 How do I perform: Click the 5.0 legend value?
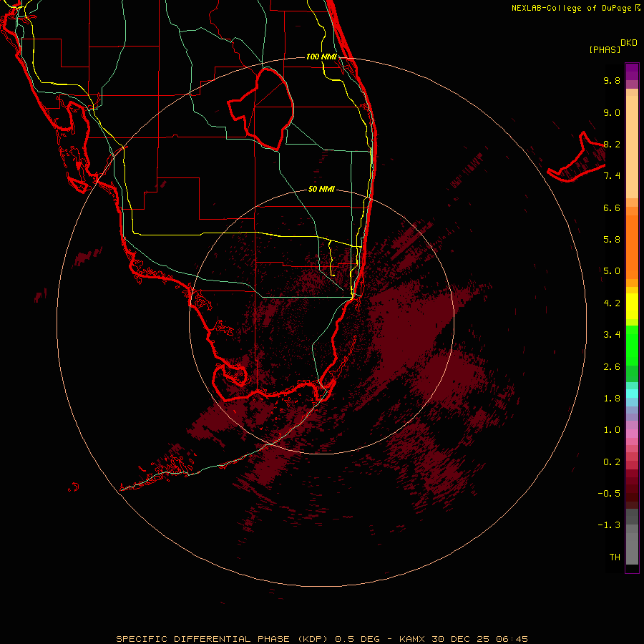612,271
